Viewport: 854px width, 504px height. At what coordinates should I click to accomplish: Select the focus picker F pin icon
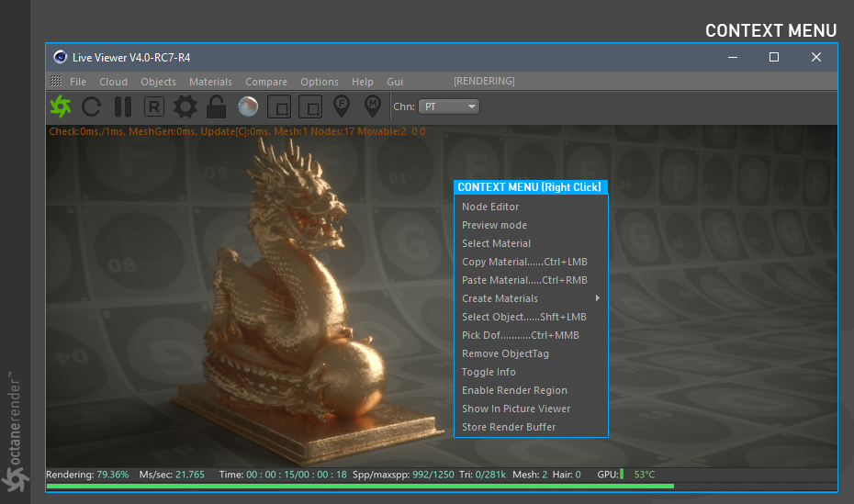(342, 106)
